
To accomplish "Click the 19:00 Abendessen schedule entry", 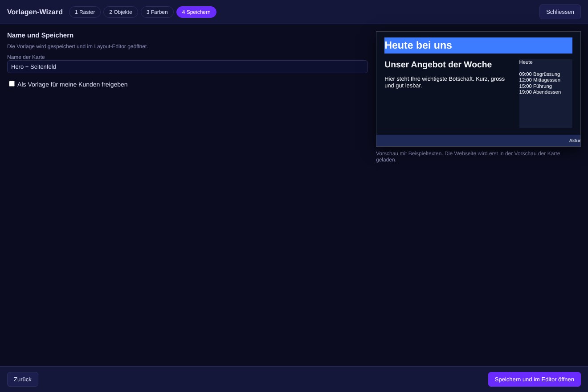I will 540,92.
